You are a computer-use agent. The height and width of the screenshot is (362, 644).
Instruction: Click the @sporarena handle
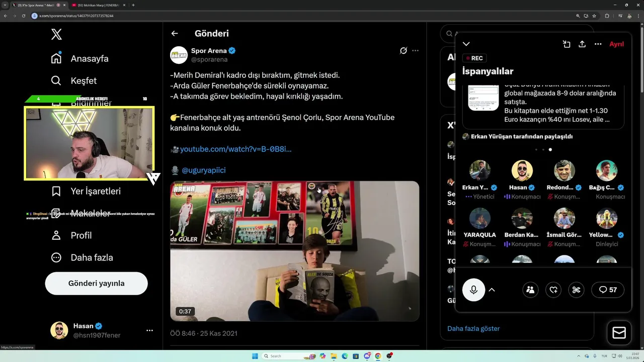pos(209,59)
